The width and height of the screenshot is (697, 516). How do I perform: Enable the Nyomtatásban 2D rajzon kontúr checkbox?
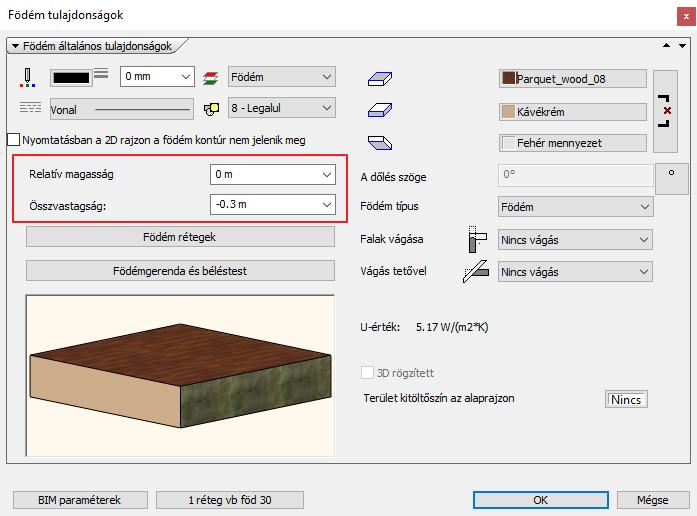(x=14, y=140)
